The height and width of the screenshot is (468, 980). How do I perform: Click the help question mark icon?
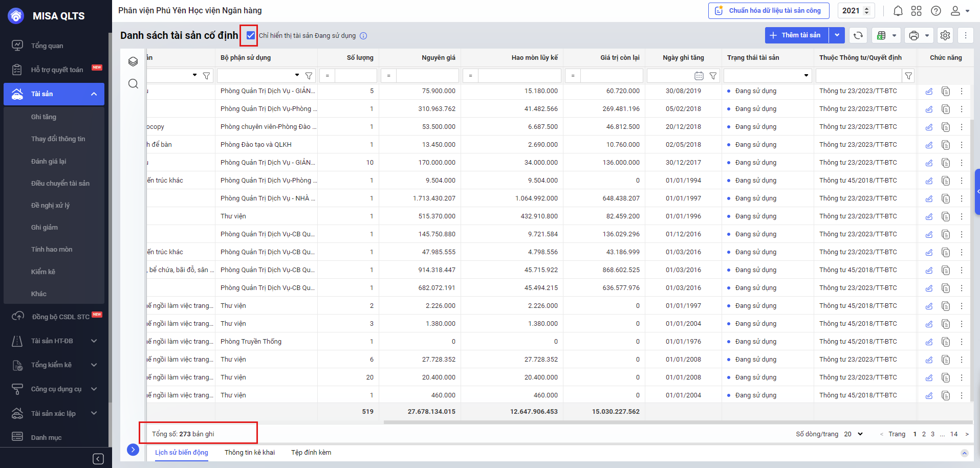pos(935,11)
